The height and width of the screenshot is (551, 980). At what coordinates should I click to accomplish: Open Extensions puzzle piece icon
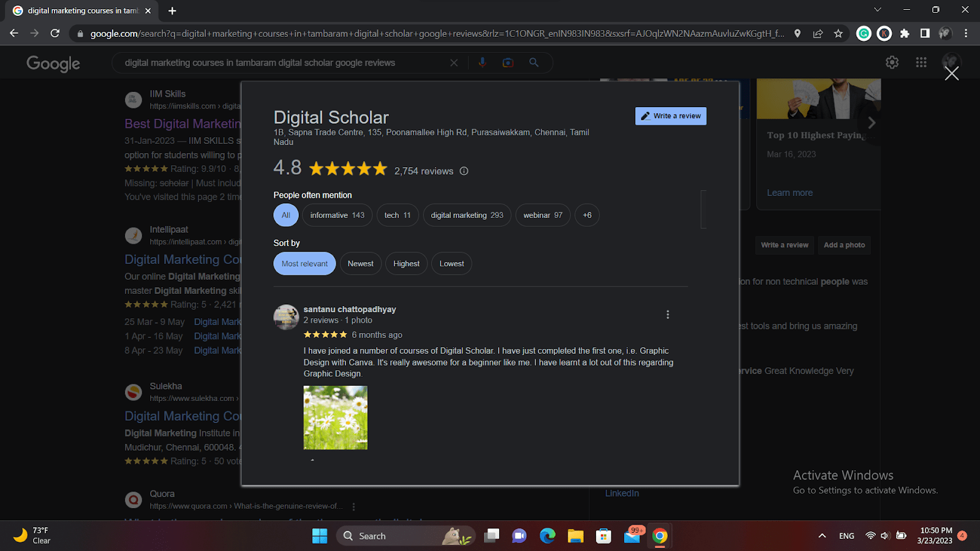point(905,34)
